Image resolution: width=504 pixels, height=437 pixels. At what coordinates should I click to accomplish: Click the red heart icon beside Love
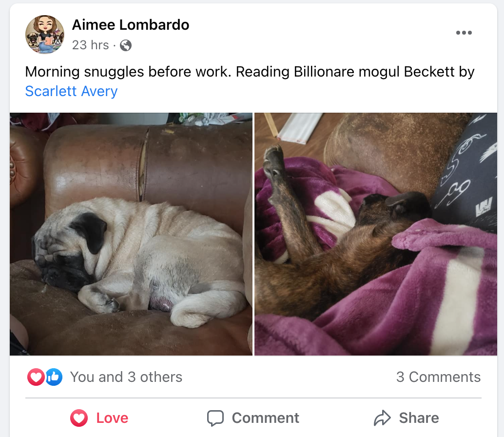[79, 418]
